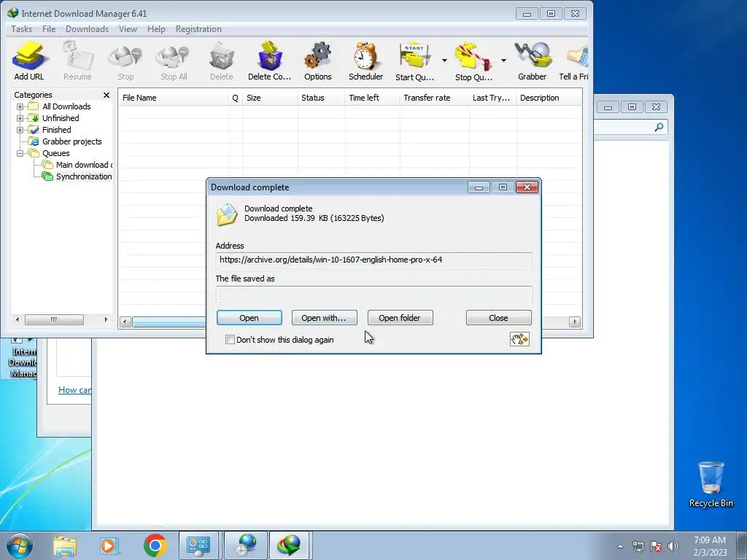The image size is (747, 560).
Task: Open Recycle Bin on desktop
Action: [x=711, y=484]
